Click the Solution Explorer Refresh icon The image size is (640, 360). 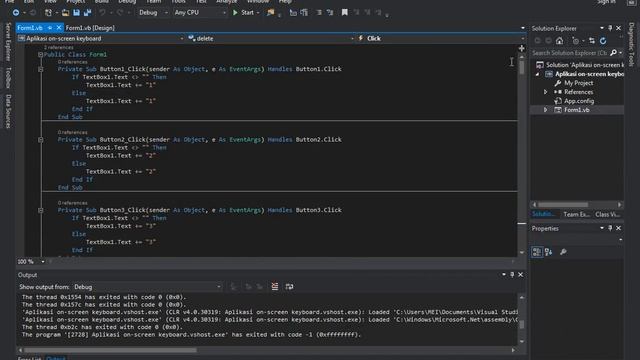pyautogui.click(x=603, y=41)
